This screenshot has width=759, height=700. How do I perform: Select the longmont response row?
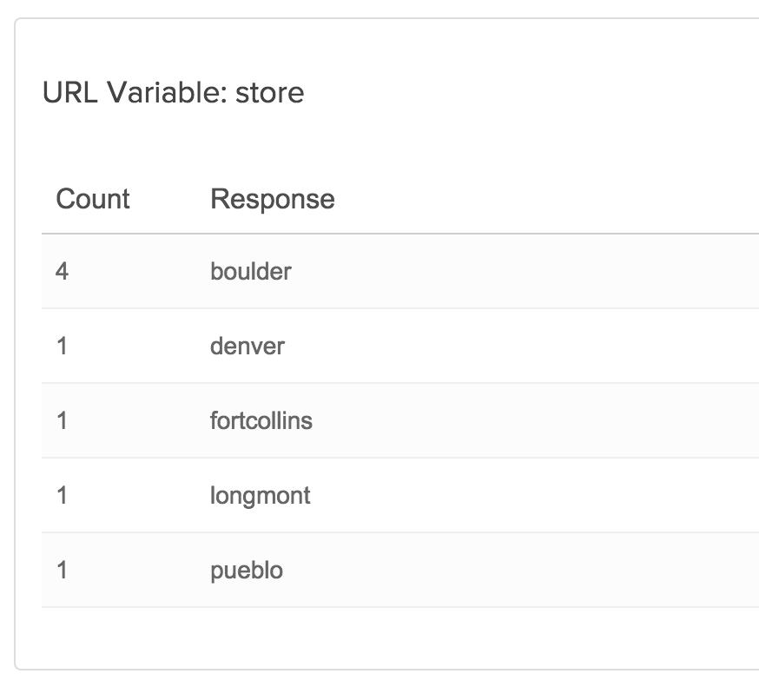pos(400,495)
